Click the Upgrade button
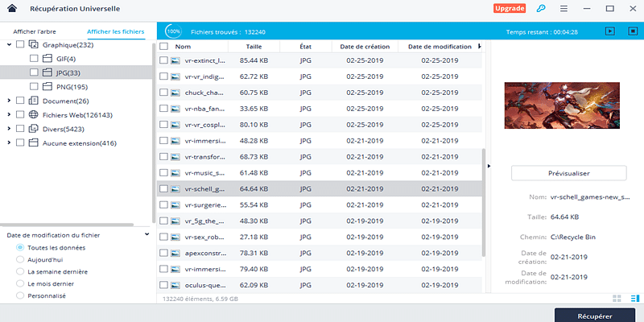 (510, 8)
